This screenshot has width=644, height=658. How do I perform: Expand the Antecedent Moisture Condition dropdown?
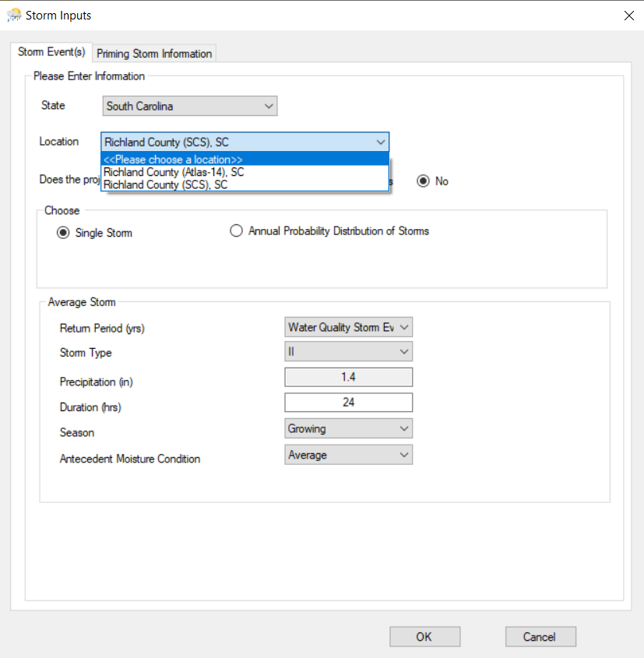[348, 455]
